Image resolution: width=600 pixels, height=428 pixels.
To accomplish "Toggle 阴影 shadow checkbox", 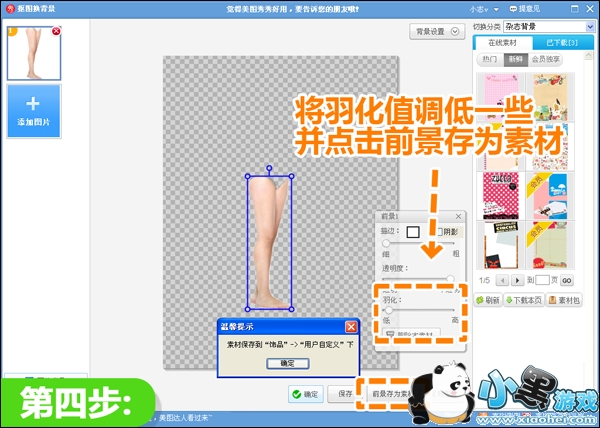I will point(440,231).
